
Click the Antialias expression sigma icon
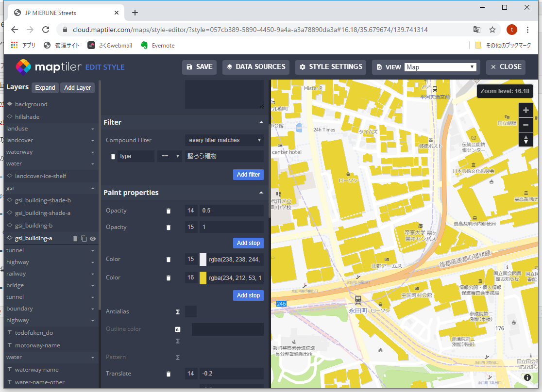pos(178,312)
